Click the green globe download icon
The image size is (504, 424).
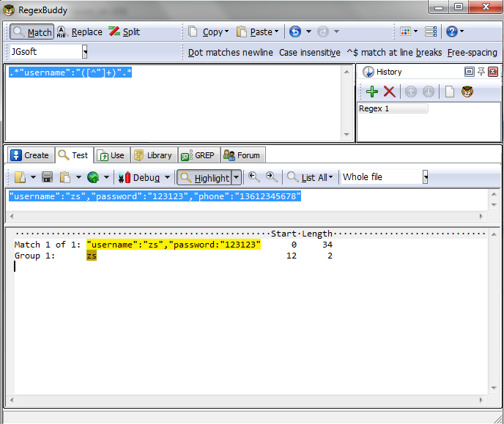point(93,177)
